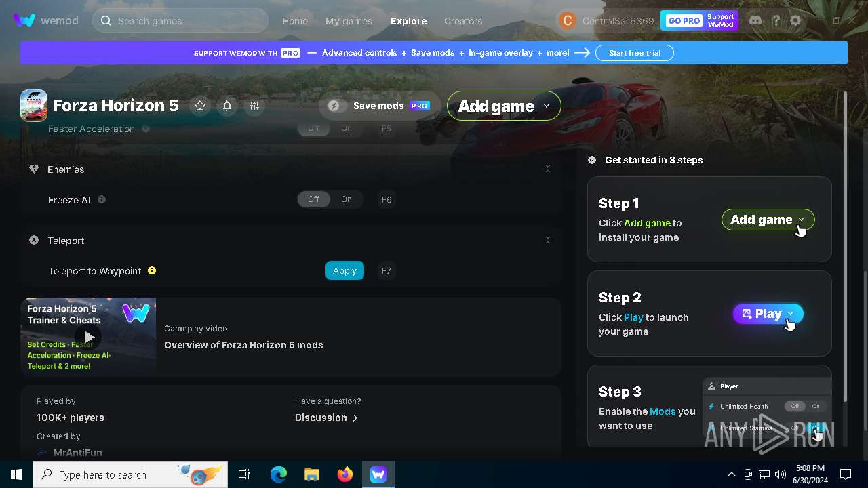Open the Discussion link
Viewport: 868px width, 488px height.
click(326, 418)
